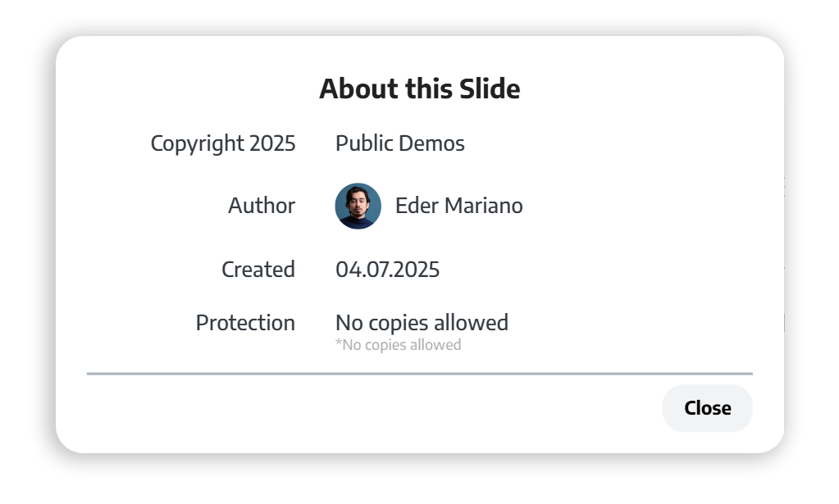Click the small asterisk footnote about copies
Screen dimensions: 839x504
pyautogui.click(x=398, y=345)
